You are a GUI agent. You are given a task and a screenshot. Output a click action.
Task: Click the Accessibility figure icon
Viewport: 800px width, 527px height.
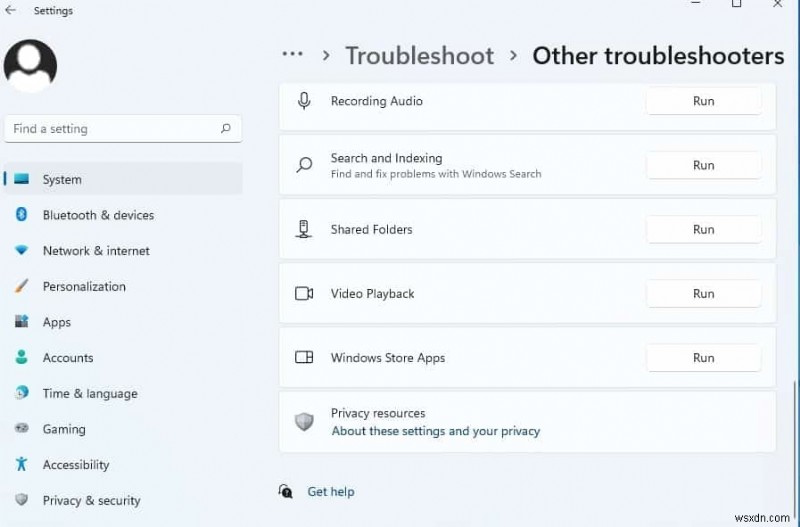(21, 465)
